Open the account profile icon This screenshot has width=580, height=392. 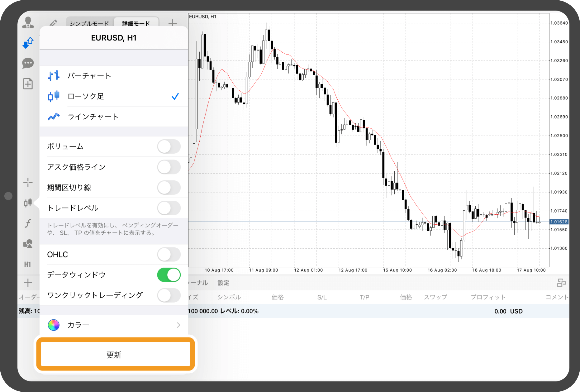point(28,23)
